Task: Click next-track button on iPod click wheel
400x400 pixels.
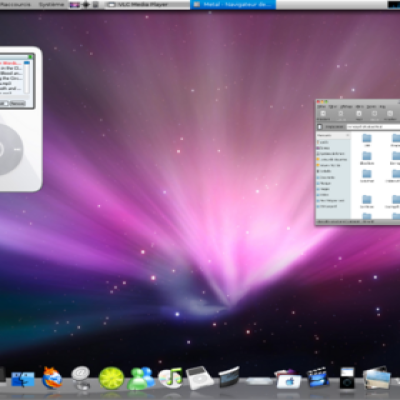Action: 17,149
